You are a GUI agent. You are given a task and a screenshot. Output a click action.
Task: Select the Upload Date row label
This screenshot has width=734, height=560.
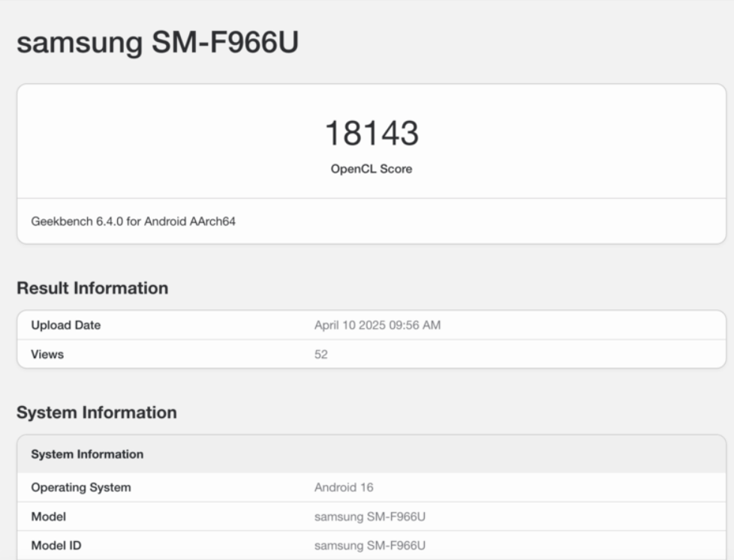pyautogui.click(x=66, y=325)
